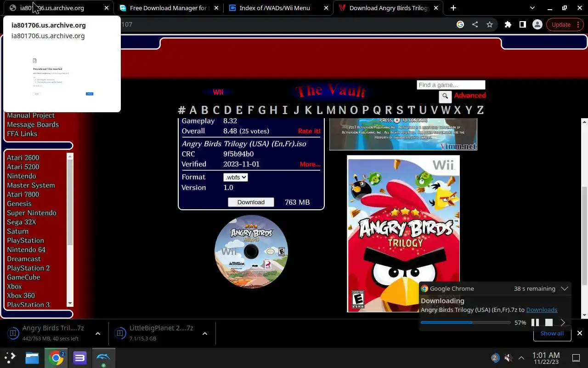Click the Update button in Chrome toolbar
The image size is (588, 368).
[561, 25]
